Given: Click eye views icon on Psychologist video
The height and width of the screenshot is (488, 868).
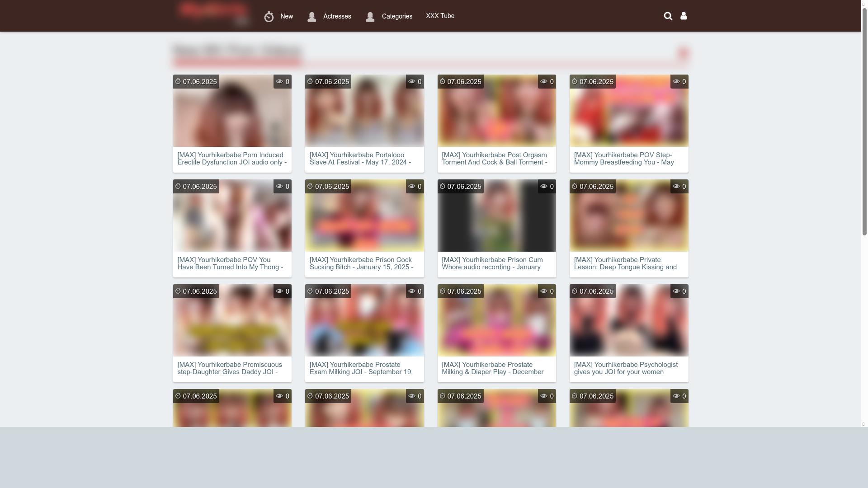Looking at the screenshot, I should tap(676, 291).
